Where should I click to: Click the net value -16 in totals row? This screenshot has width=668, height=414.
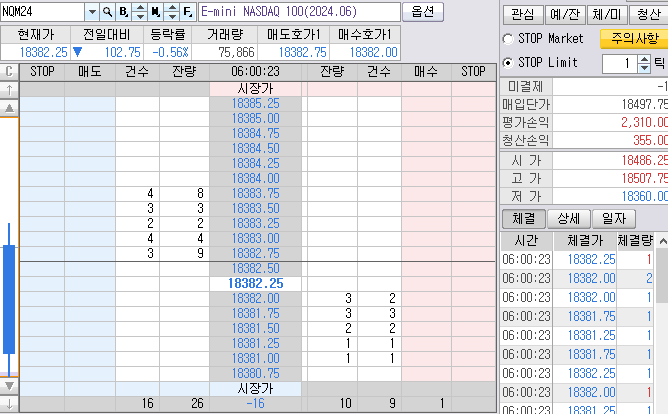255,403
